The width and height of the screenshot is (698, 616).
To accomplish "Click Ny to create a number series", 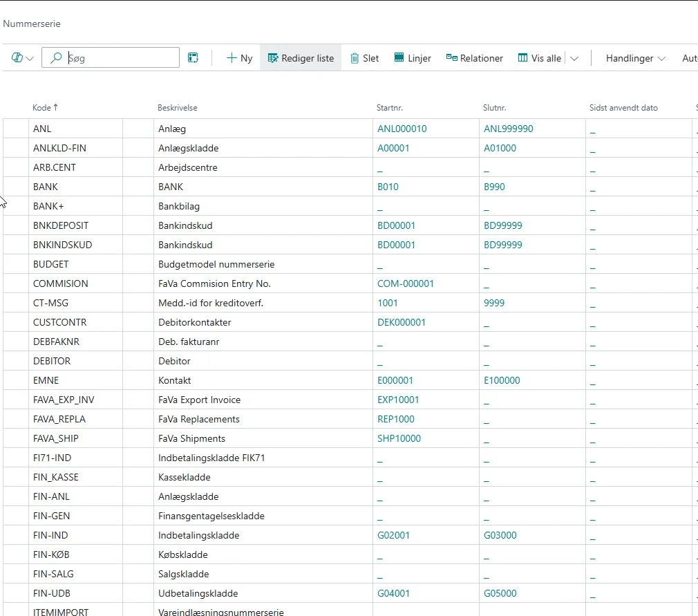I will tap(239, 58).
